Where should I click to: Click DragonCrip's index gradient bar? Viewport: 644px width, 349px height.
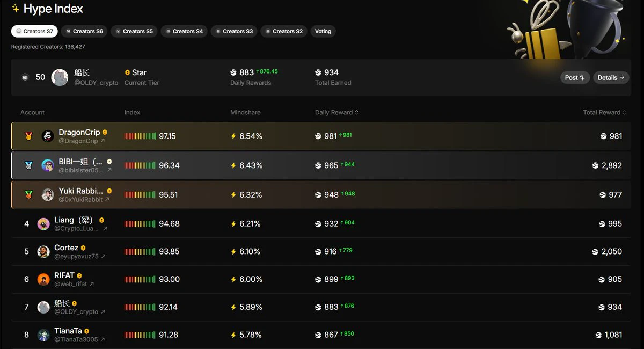[140, 136]
